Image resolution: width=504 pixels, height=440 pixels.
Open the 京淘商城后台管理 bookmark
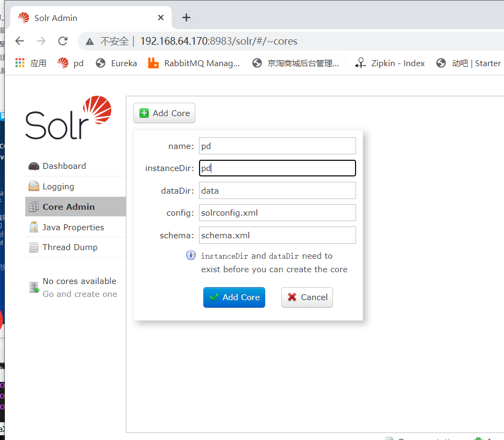tap(295, 63)
